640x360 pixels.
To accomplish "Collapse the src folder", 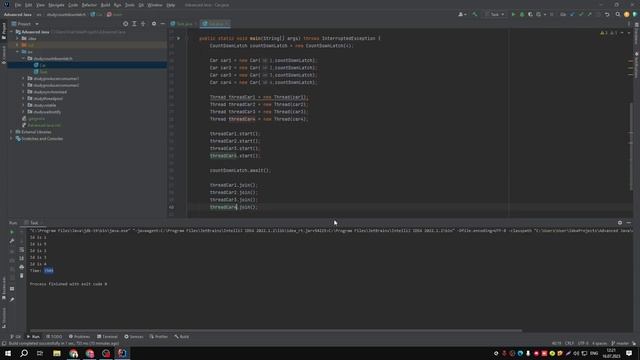I will coord(18,52).
